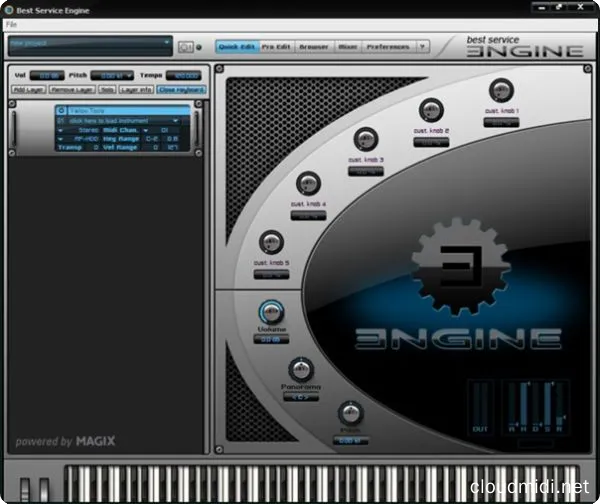Viewport: 600px width, 504px height.
Task: Click the Panorama knob
Action: [x=301, y=368]
